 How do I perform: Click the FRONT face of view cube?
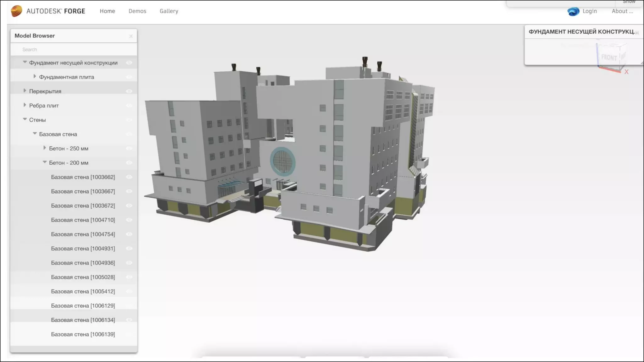[x=609, y=57]
